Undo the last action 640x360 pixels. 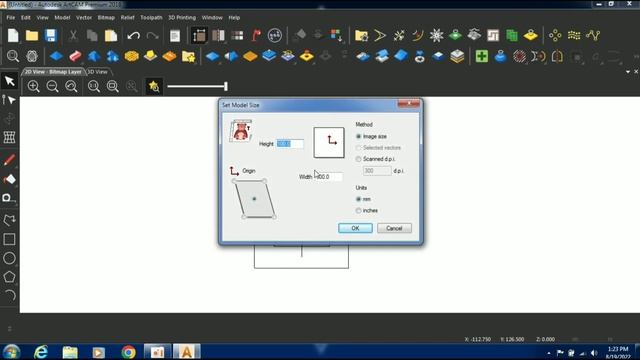pyautogui.click(x=133, y=36)
